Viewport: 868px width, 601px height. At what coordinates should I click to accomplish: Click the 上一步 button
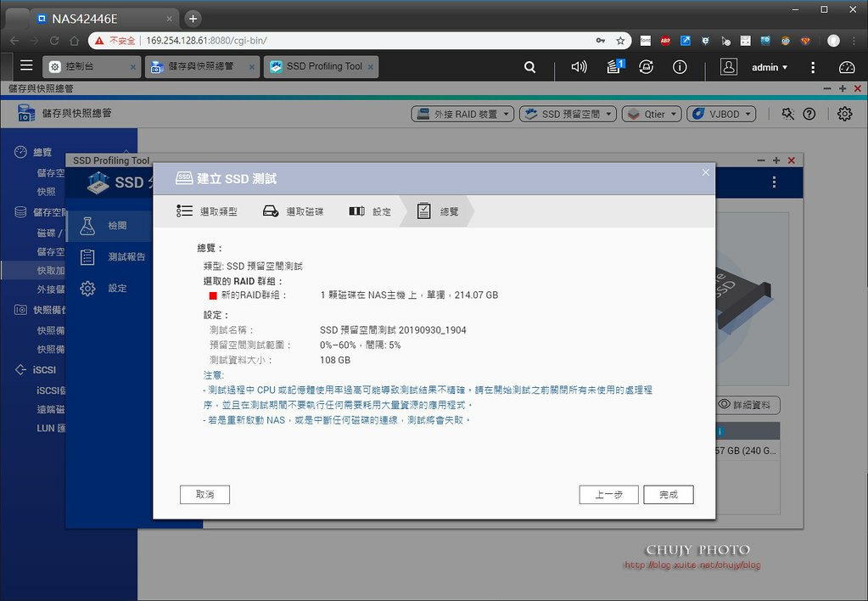[609, 495]
